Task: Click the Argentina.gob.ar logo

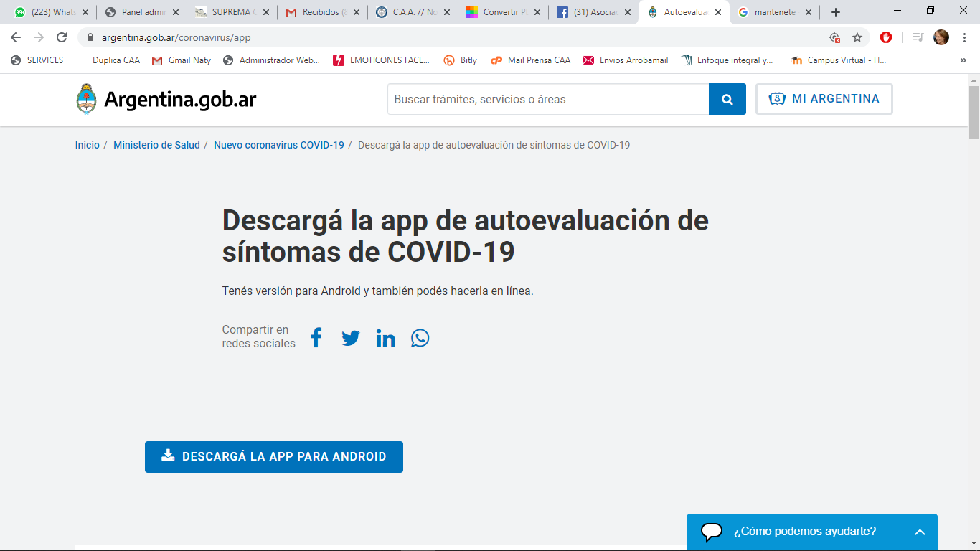Action: (x=166, y=99)
